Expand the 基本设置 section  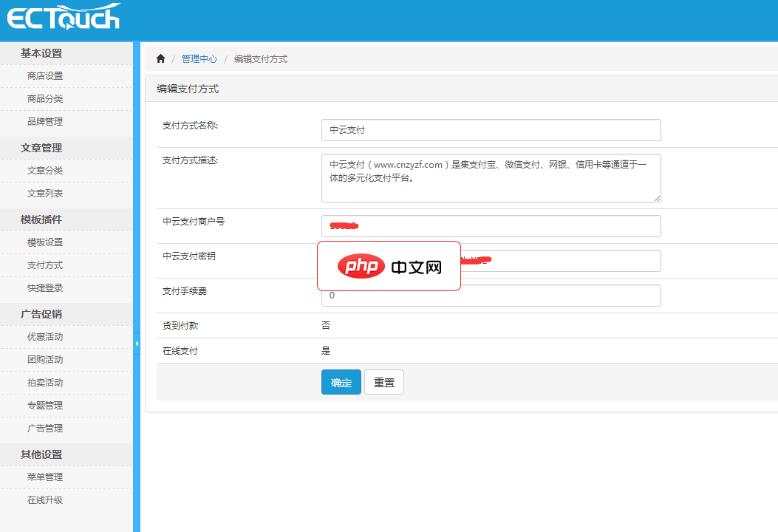[41, 53]
